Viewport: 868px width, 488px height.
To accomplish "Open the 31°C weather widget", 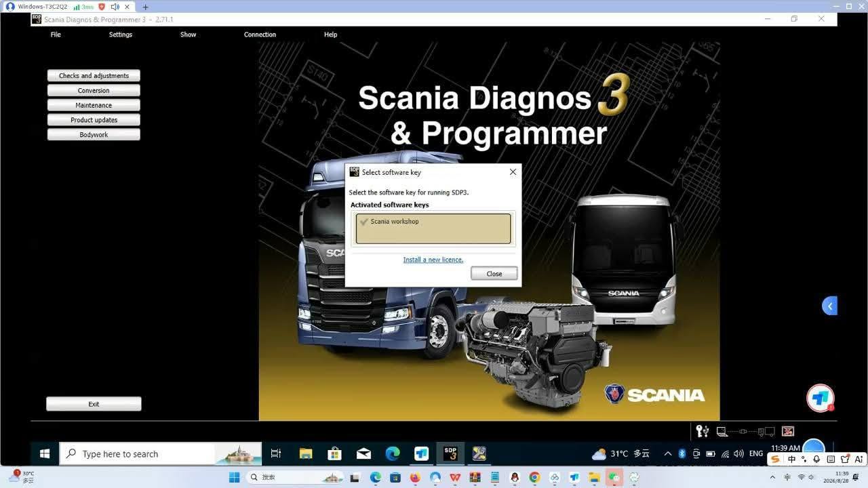I will (620, 453).
